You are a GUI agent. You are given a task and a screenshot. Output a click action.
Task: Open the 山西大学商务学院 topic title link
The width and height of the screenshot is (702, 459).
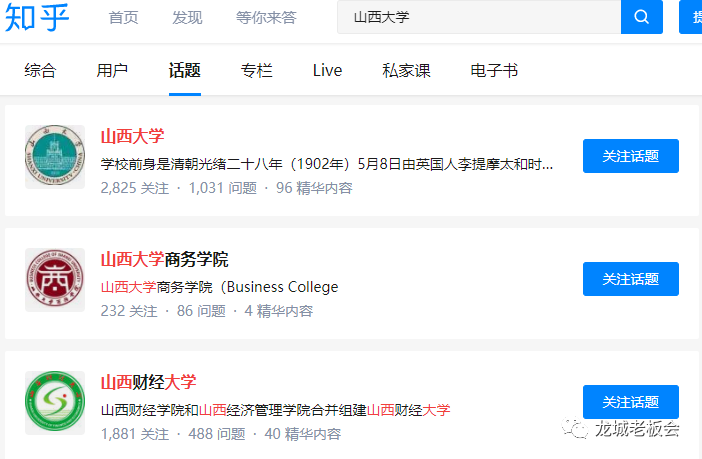pos(164,259)
